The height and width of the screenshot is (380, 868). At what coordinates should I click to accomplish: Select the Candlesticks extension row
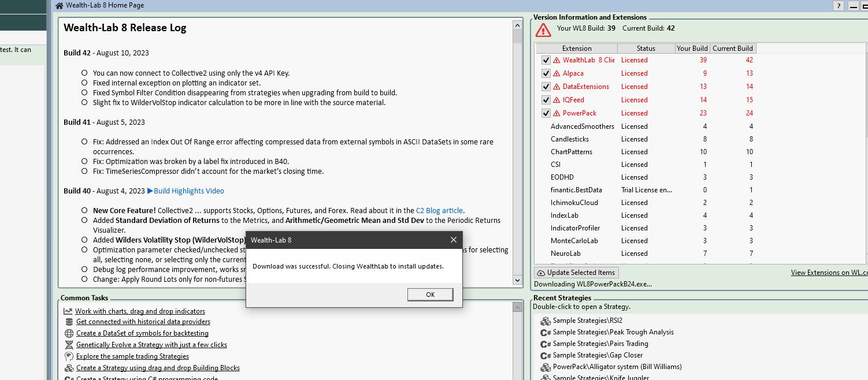tap(645, 139)
